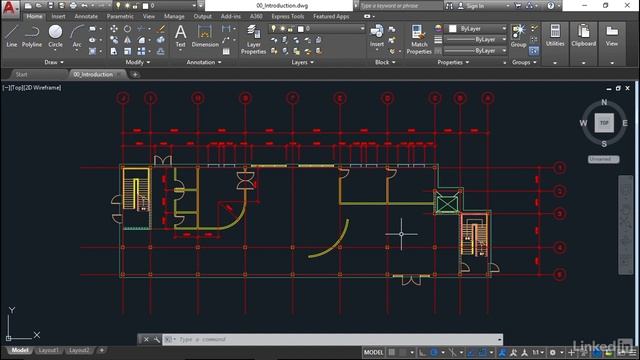Switch to Layout2 tab
The image size is (640, 360).
[x=79, y=350]
